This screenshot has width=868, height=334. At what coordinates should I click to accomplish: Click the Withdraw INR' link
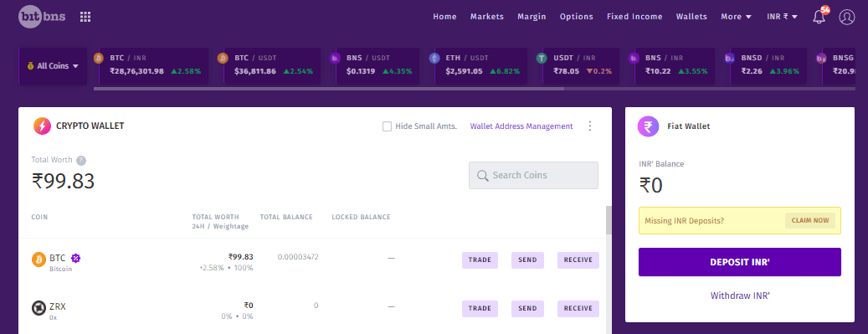coord(740,295)
